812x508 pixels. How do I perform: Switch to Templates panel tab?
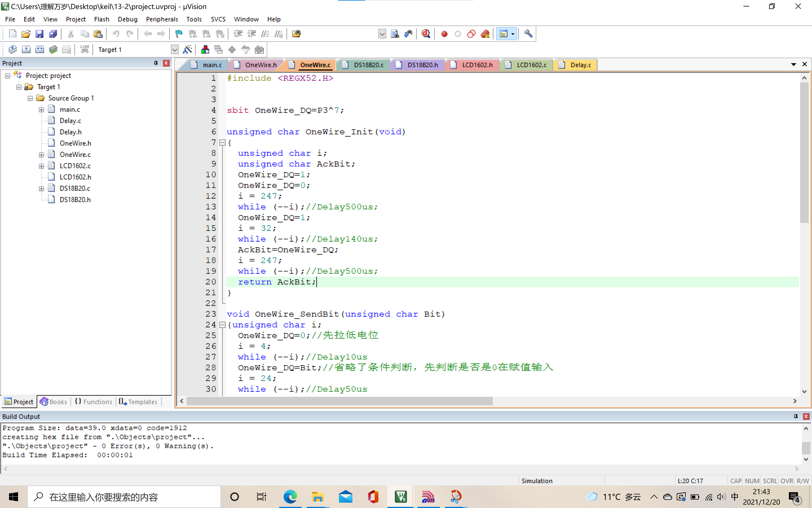pos(138,402)
